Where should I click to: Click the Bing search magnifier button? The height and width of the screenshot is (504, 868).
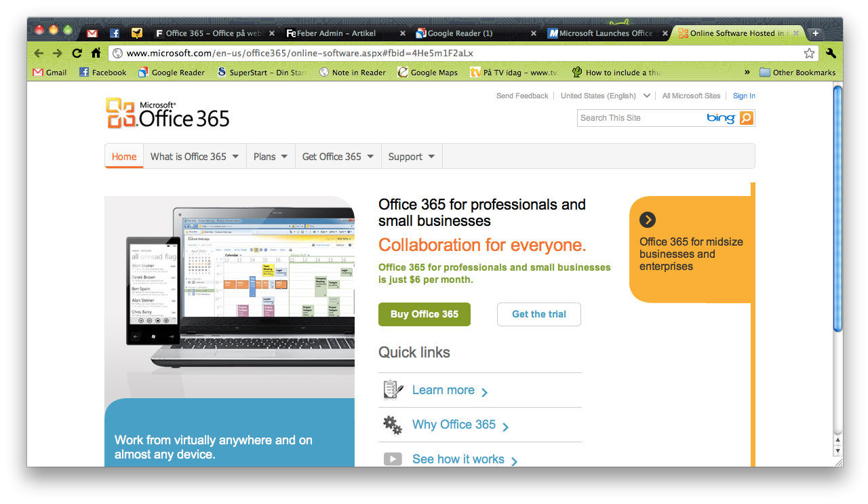[746, 118]
